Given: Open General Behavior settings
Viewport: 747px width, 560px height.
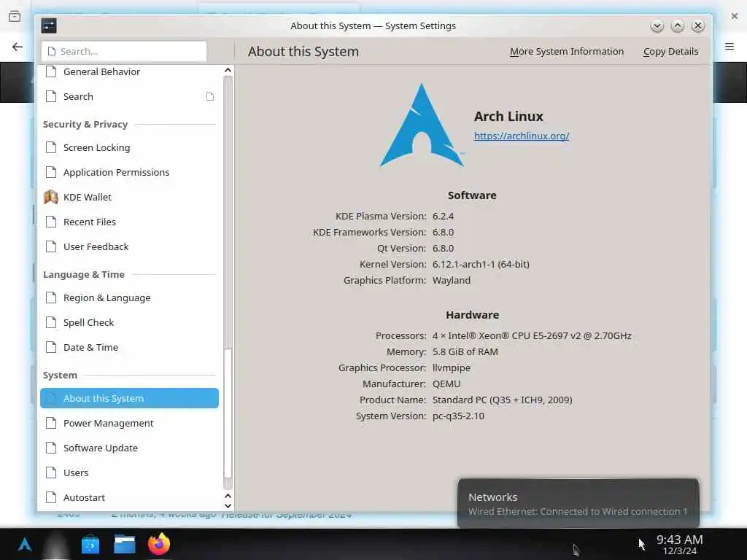Looking at the screenshot, I should click(130, 72).
